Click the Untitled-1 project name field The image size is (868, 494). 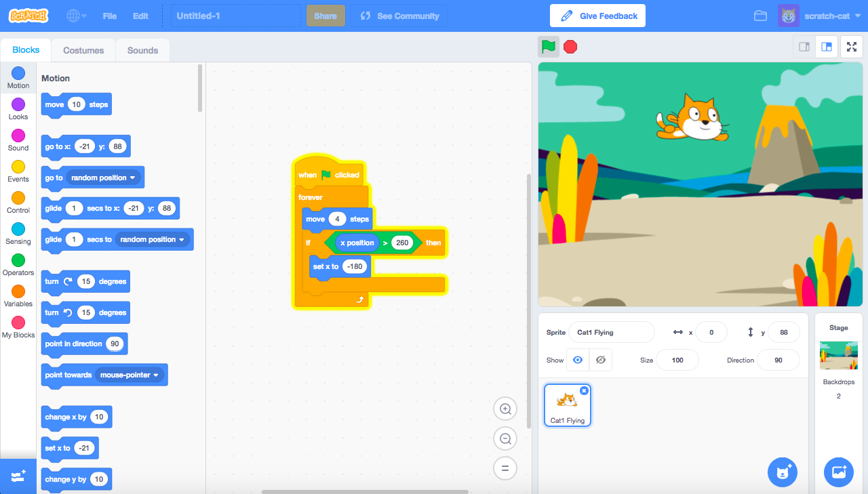235,16
